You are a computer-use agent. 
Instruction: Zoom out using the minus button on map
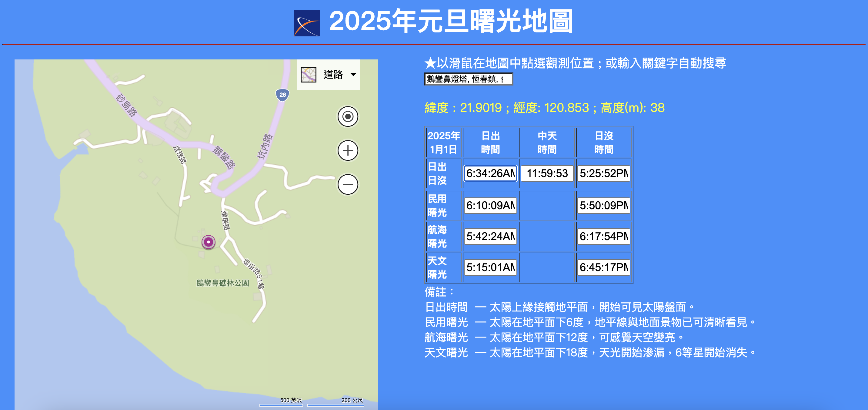[347, 184]
